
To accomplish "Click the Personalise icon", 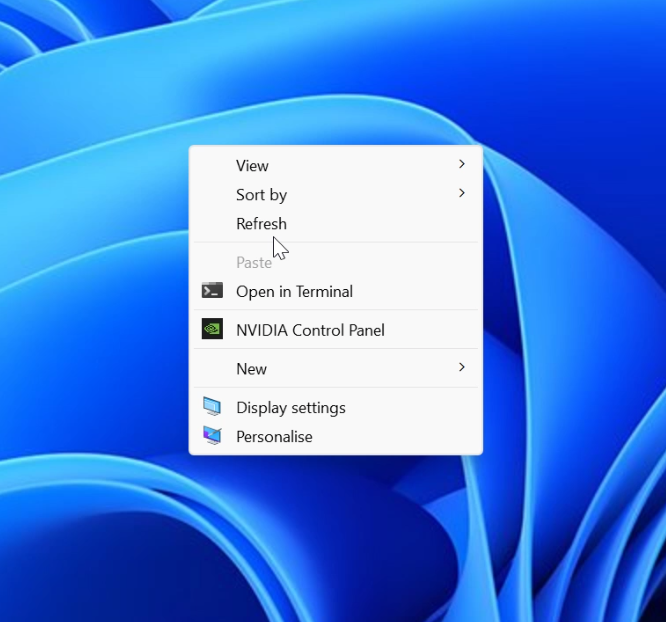I will [x=212, y=435].
